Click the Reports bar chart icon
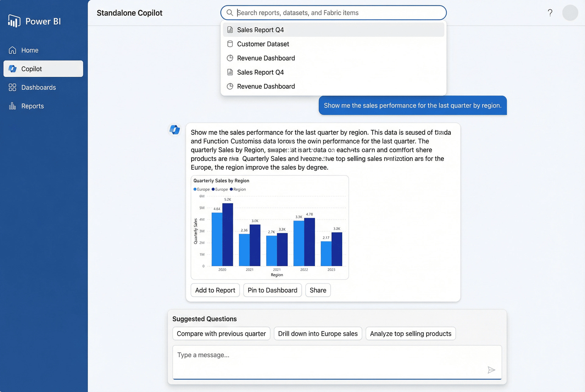 tap(12, 106)
